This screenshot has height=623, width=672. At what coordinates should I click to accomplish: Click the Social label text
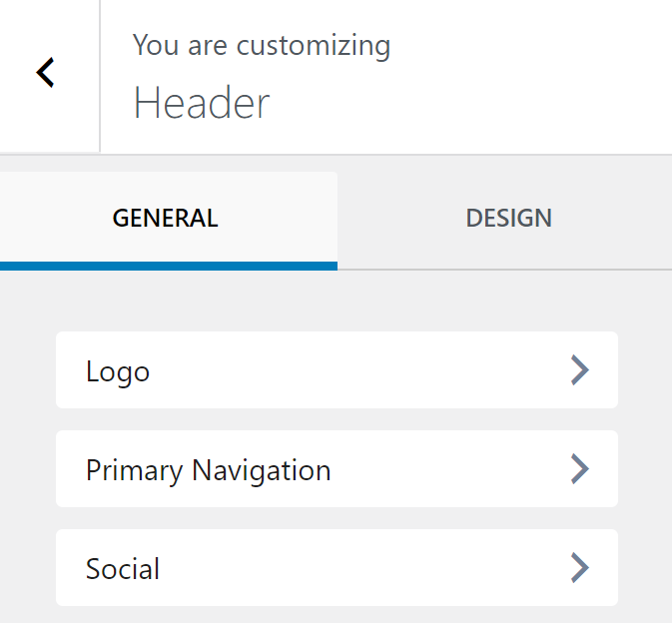click(123, 569)
